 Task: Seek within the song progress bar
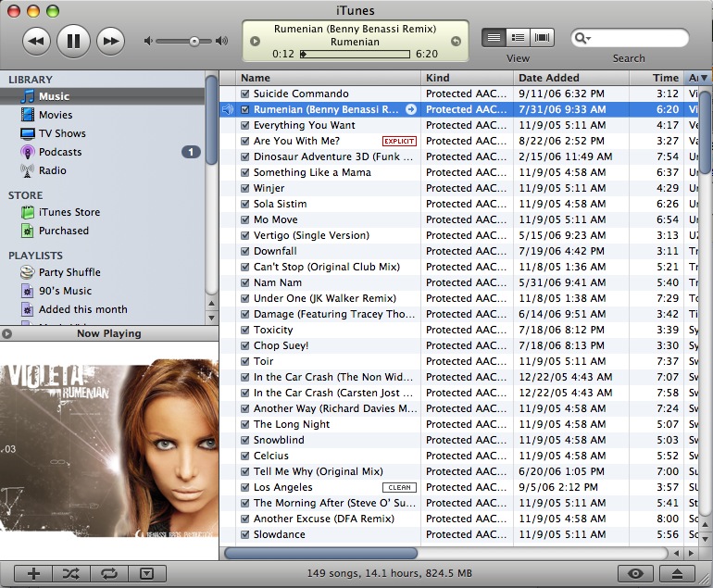(x=355, y=54)
